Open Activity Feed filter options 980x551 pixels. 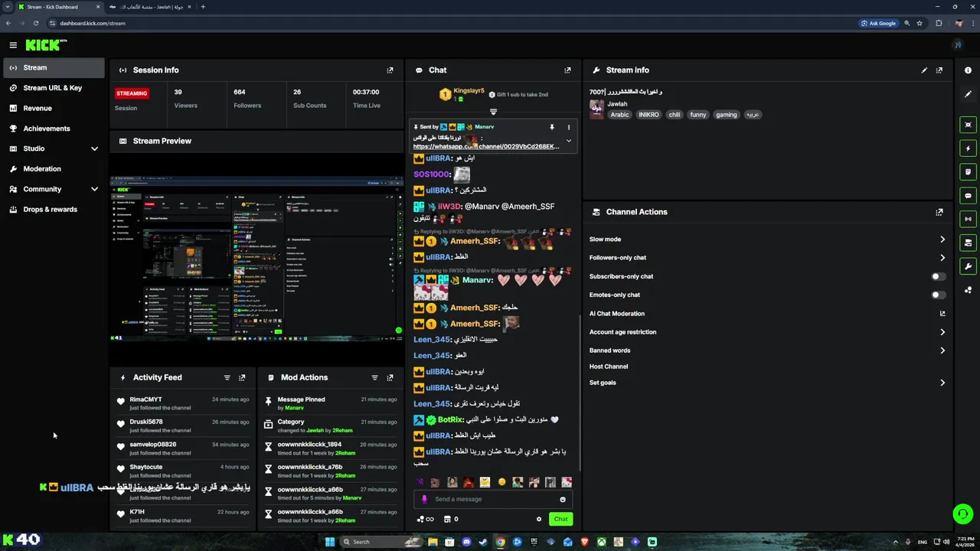point(227,377)
